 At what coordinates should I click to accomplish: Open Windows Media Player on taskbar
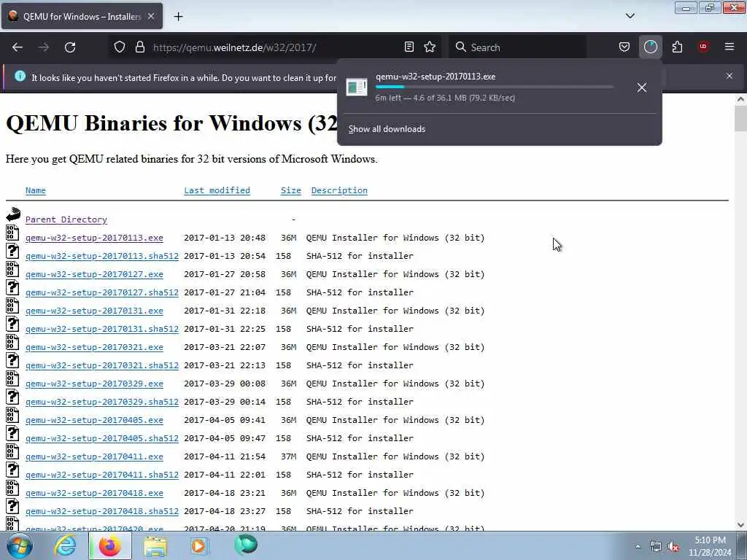(200, 545)
